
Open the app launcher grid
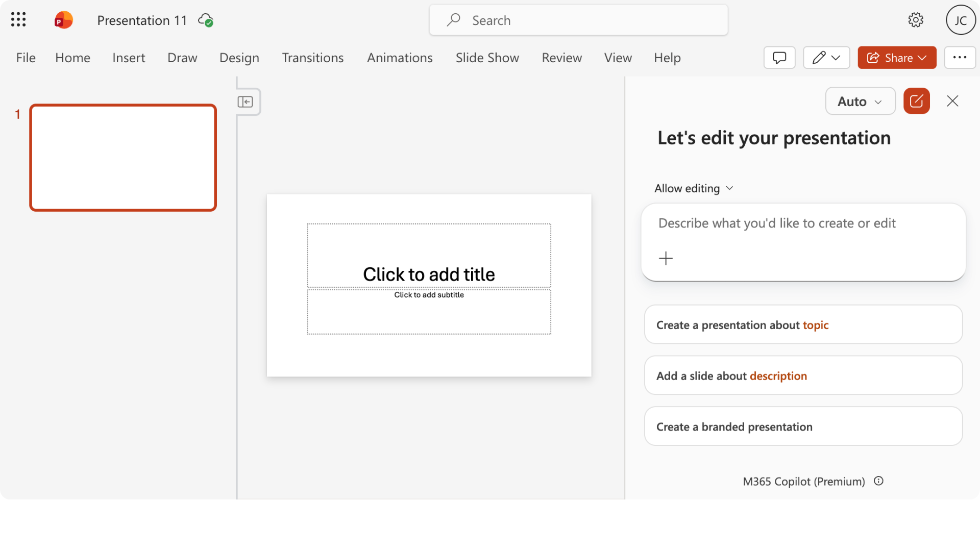point(18,20)
